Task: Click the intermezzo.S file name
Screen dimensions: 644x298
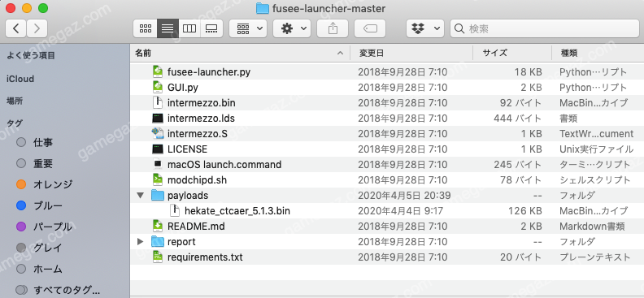Action: pos(197,134)
